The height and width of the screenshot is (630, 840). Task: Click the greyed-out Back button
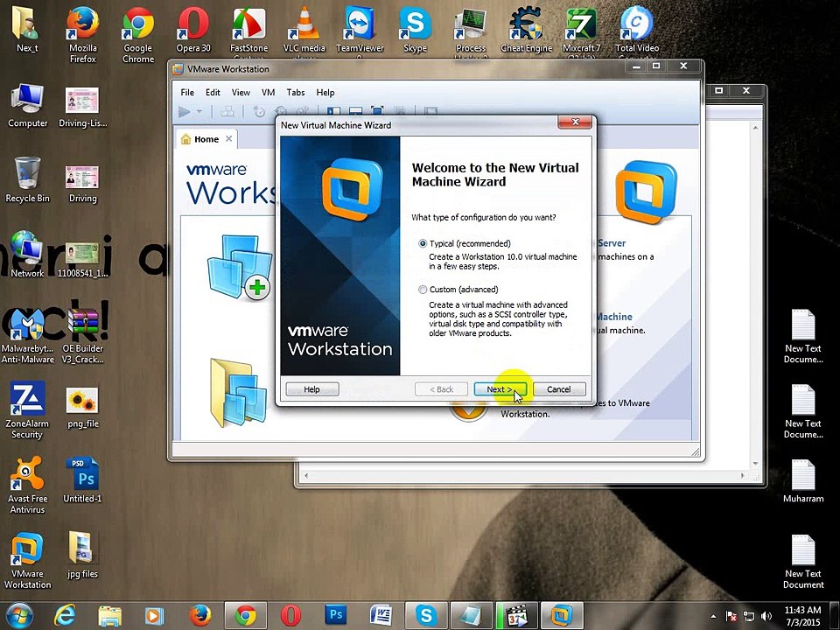(x=441, y=389)
